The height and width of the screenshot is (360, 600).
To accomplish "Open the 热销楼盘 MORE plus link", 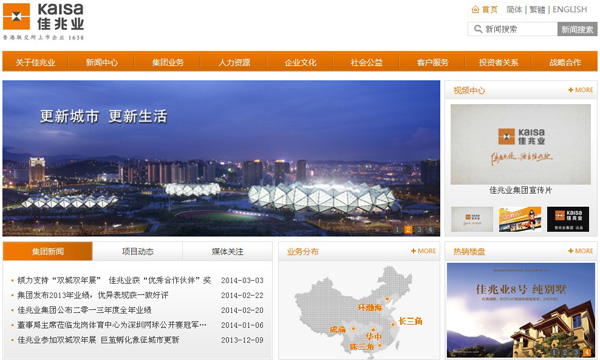I will pos(580,251).
